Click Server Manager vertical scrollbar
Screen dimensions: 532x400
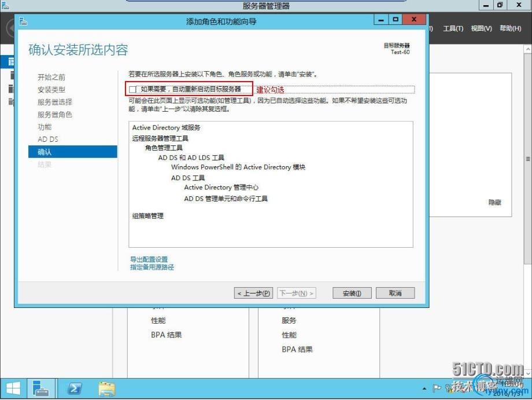pyautogui.click(x=527, y=159)
